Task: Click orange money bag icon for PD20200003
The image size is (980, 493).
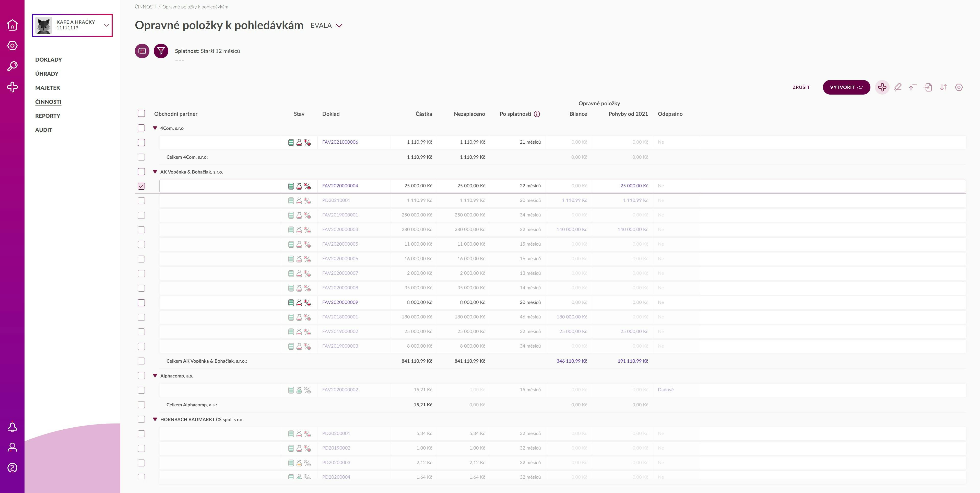Action: click(299, 463)
